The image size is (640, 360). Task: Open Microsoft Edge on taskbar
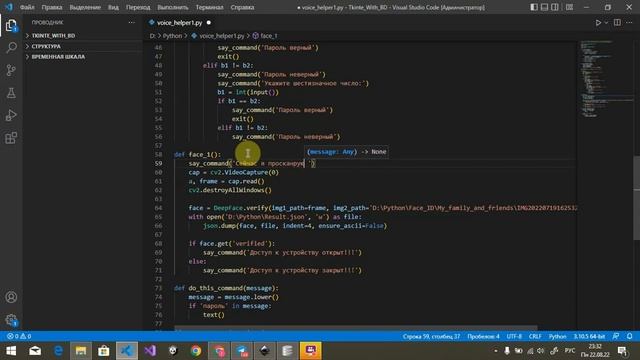click(58, 351)
